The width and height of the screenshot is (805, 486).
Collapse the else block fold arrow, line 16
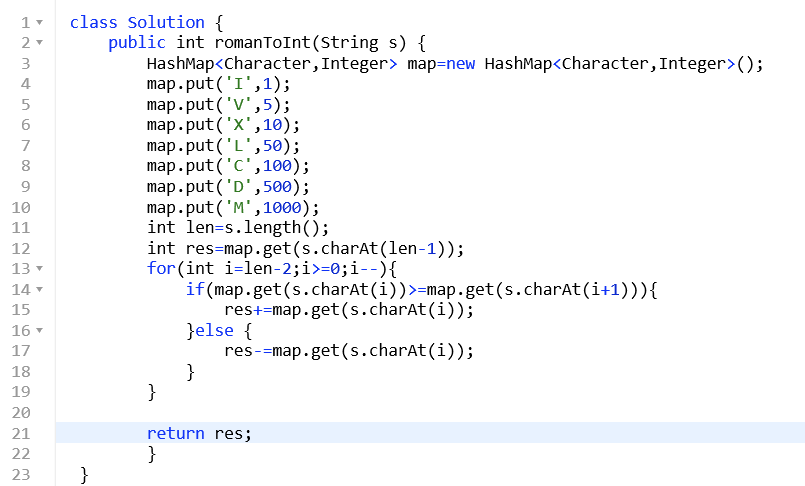tap(40, 331)
